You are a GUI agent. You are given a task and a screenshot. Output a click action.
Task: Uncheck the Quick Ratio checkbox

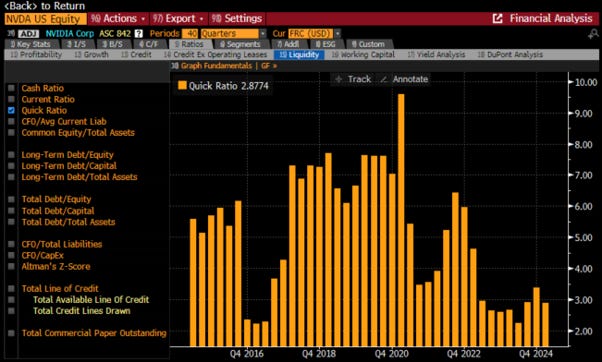12,111
